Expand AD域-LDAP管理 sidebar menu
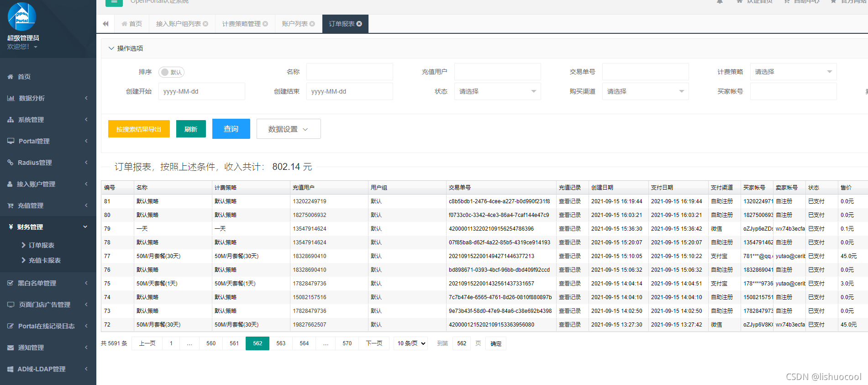 click(x=48, y=369)
